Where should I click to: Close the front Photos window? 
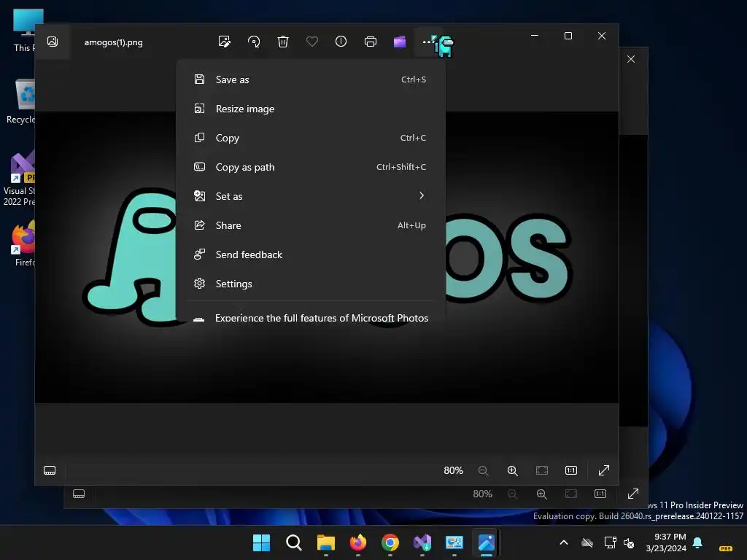602,36
